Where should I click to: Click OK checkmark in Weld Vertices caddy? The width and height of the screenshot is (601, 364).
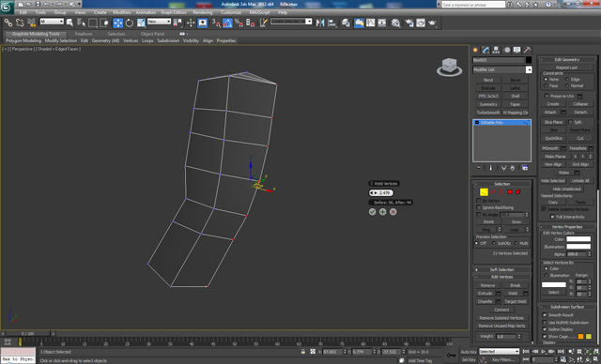point(372,212)
